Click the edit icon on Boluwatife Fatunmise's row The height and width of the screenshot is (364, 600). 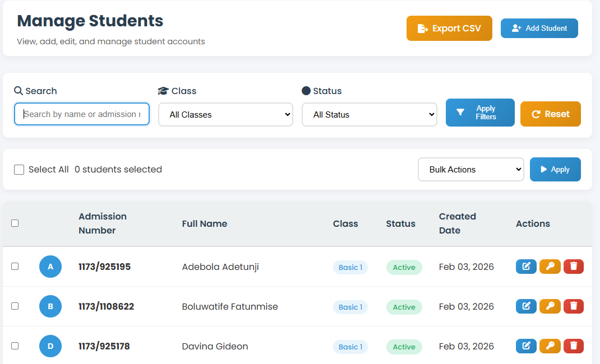526,306
